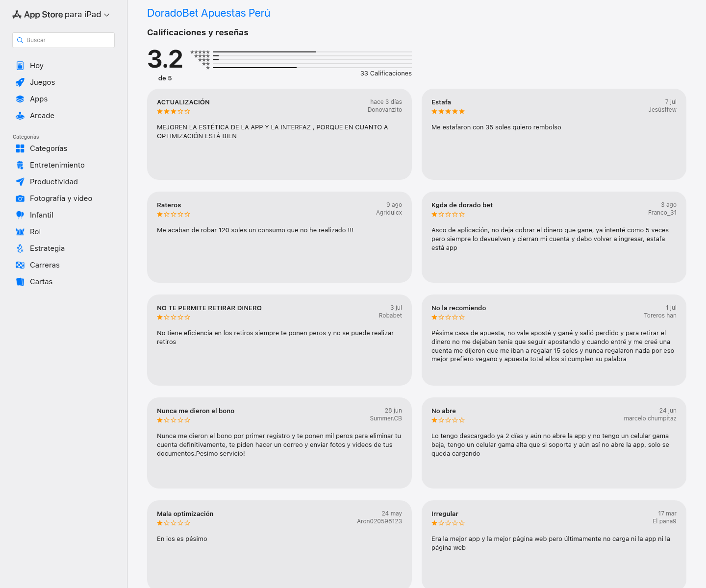Open the Fotografía y video camera icon
Viewport: 706px width, 588px height.
20,198
